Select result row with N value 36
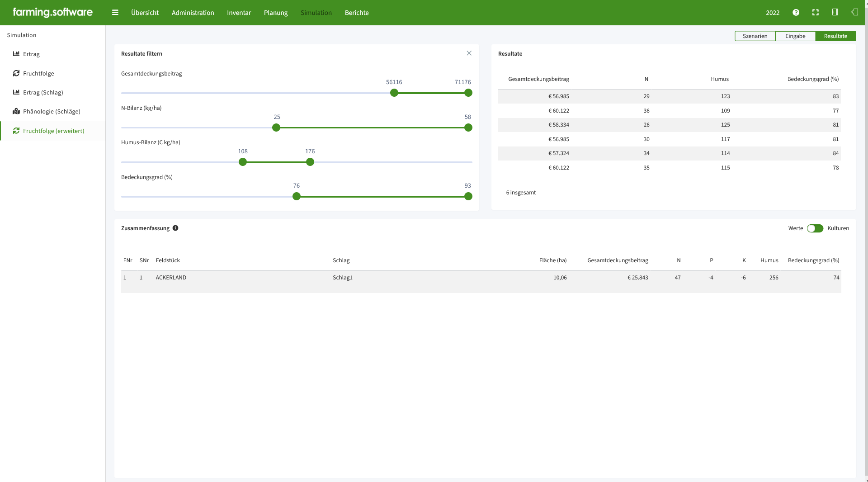Screen dimensions: 868x482 pyautogui.click(x=669, y=111)
